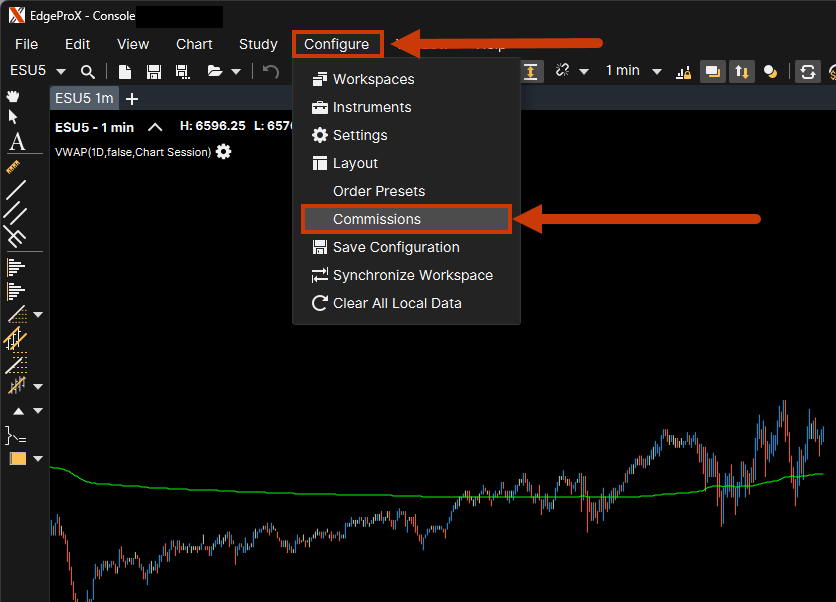This screenshot has height=602, width=836.
Task: Click the save chart floppy icon
Action: tap(154, 71)
